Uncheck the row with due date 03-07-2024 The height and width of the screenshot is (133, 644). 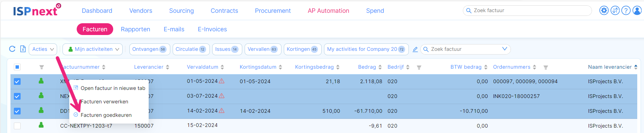17,96
